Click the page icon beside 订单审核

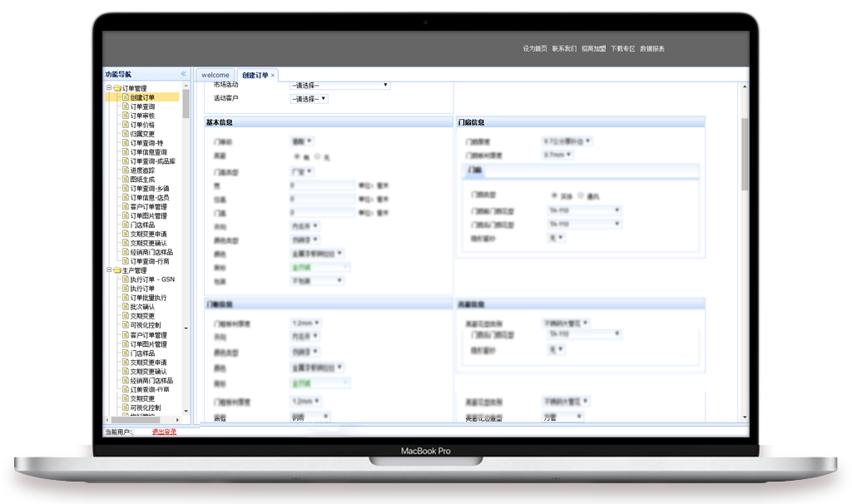click(126, 116)
